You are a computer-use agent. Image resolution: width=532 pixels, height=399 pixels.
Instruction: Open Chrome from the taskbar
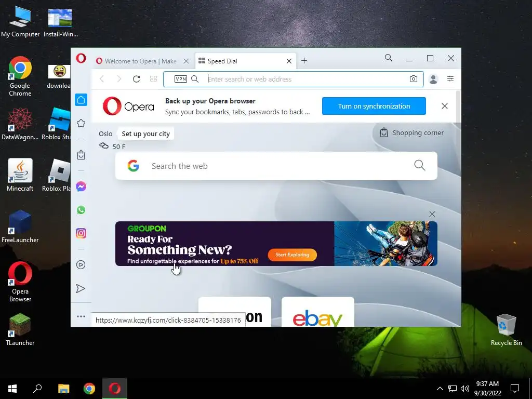[x=89, y=389]
